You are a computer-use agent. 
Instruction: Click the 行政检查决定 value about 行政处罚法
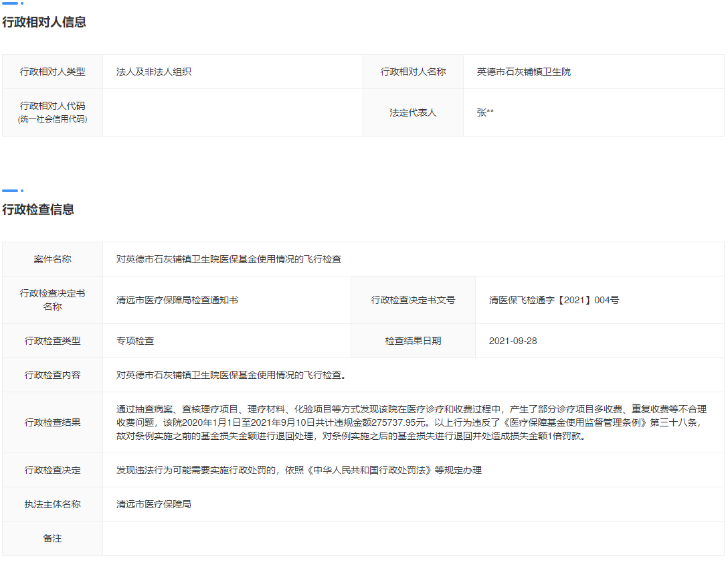(x=299, y=470)
